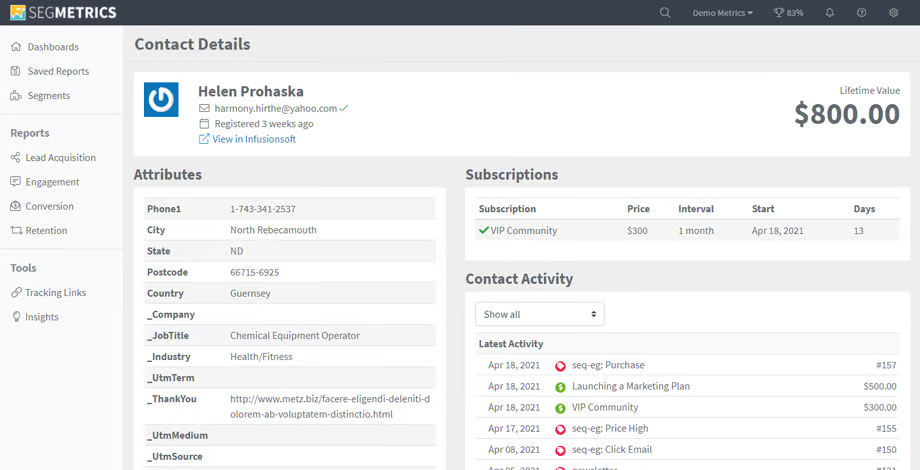
Task: Click the Dashboards home icon
Action: [x=16, y=47]
